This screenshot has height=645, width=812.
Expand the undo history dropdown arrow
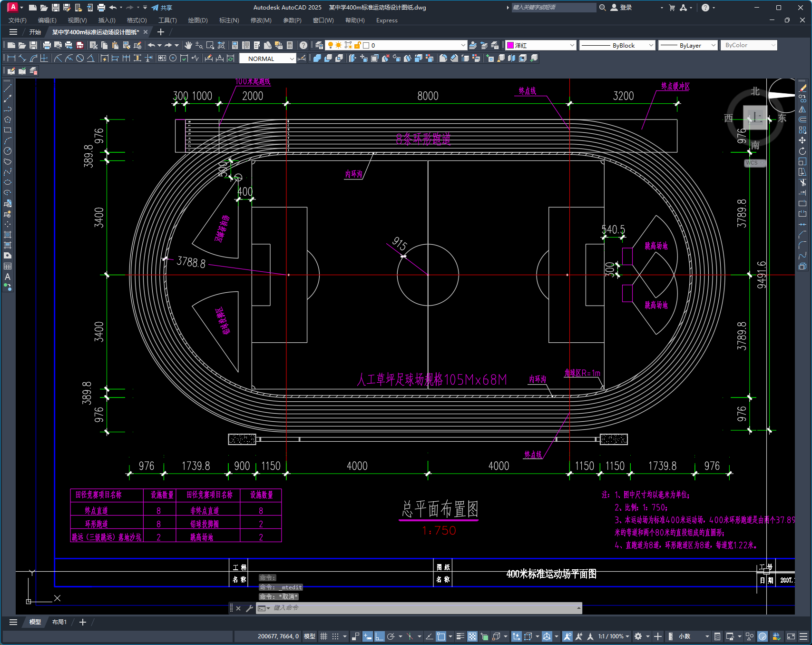click(159, 45)
